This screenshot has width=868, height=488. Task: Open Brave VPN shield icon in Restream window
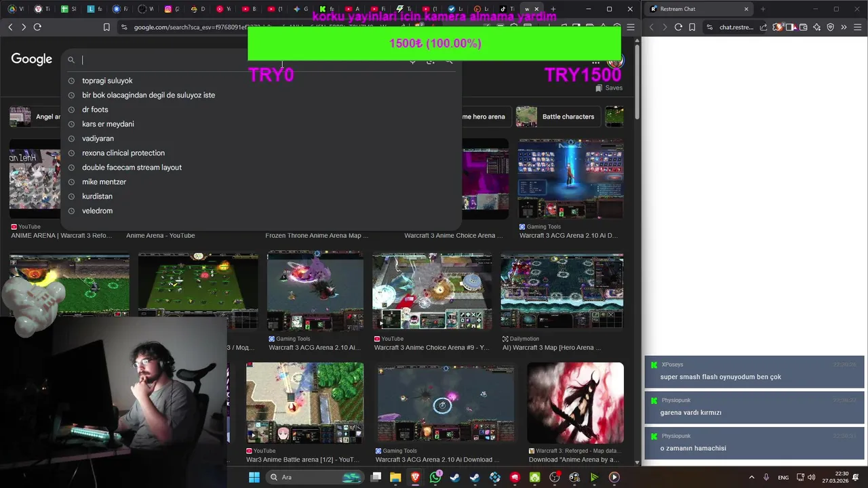click(x=831, y=27)
